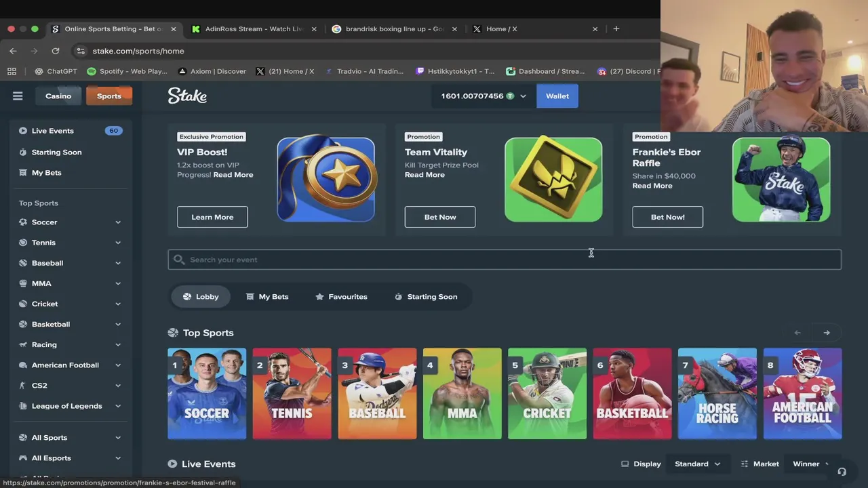Open a new browser tab
The width and height of the screenshot is (868, 488).
(616, 28)
